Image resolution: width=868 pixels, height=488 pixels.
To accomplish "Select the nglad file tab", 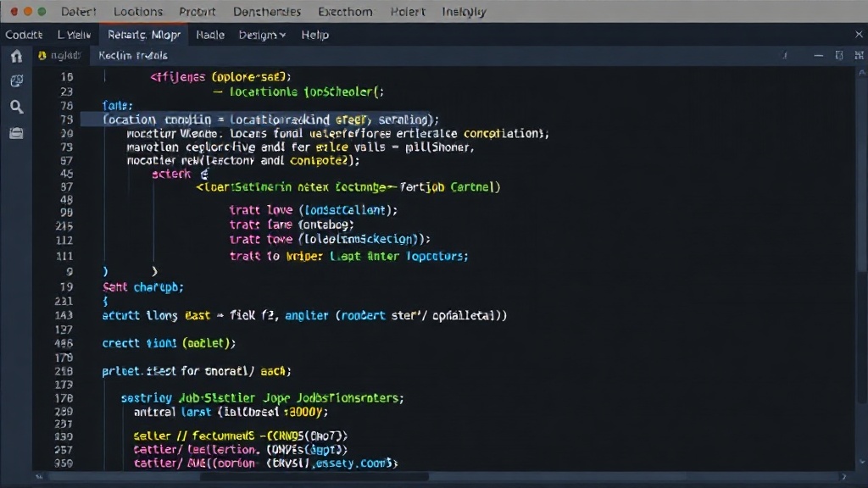I will (60, 55).
